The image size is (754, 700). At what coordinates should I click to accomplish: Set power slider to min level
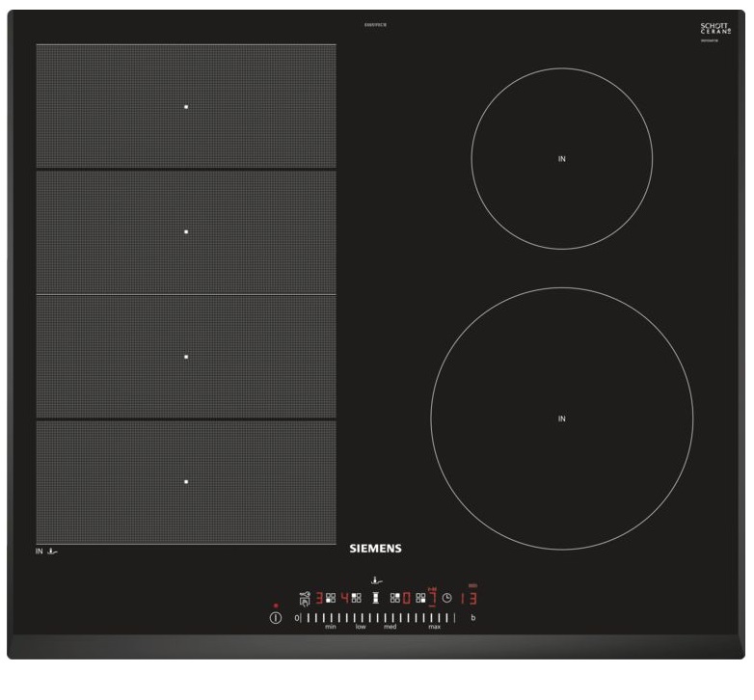point(330,618)
